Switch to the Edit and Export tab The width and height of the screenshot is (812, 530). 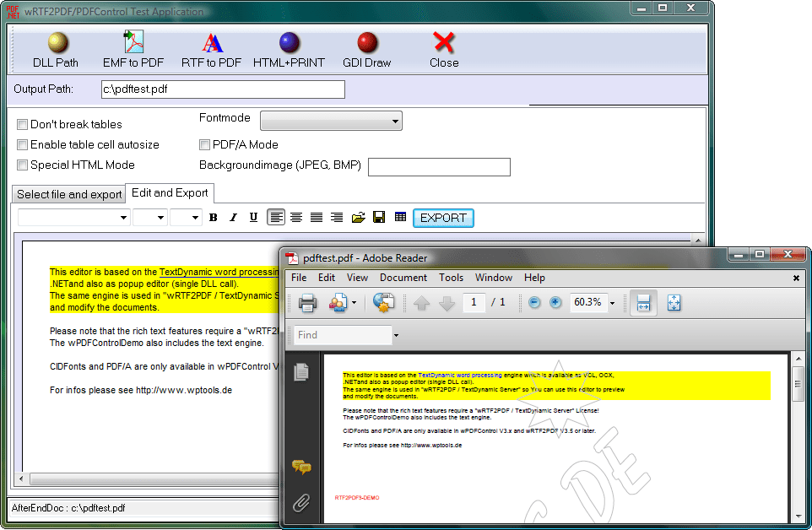[170, 192]
